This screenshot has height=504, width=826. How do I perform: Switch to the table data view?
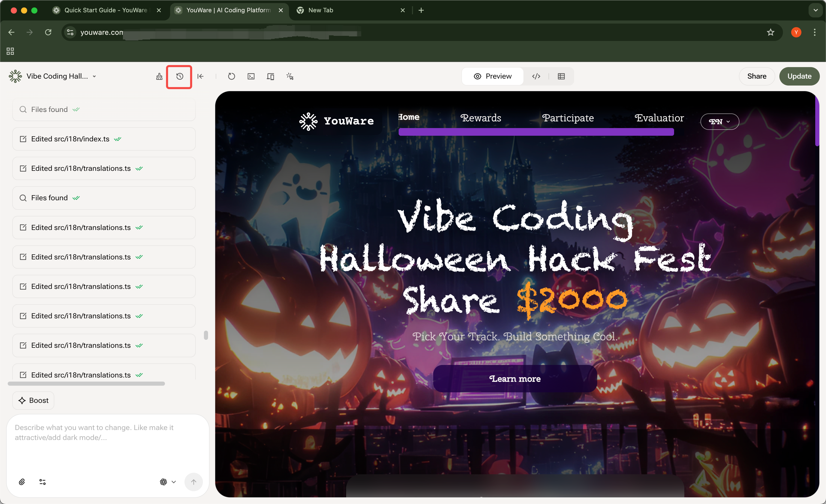click(x=561, y=76)
